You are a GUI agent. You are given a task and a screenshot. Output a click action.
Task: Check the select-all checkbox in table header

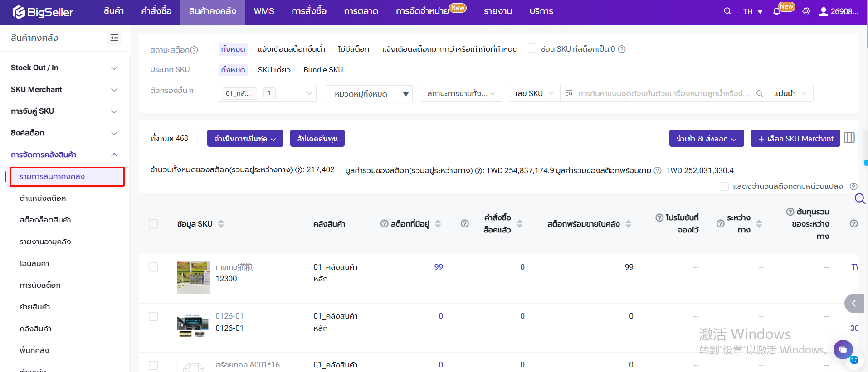[153, 224]
